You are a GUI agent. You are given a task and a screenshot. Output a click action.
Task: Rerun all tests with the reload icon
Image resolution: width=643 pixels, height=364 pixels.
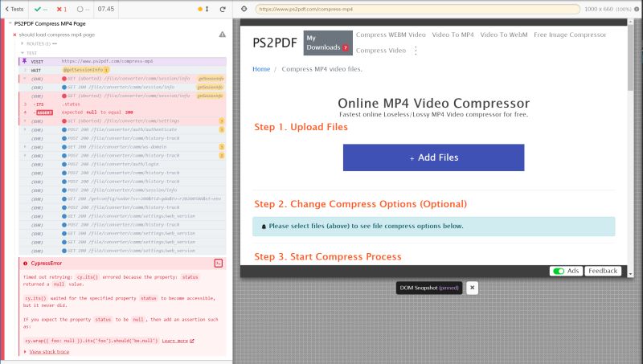point(223,9)
